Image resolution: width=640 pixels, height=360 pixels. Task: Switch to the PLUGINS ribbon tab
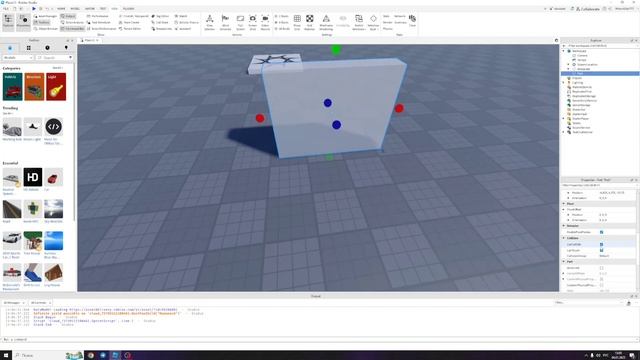[129, 9]
